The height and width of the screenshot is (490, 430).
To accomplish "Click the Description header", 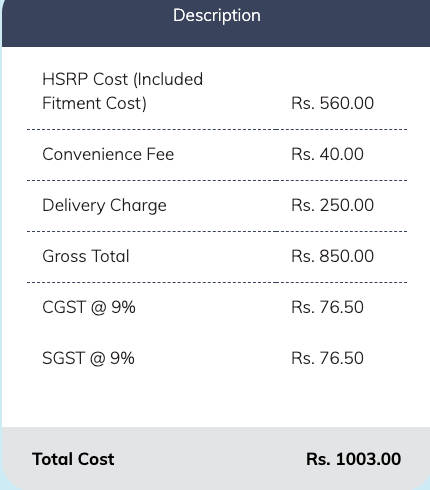I will (x=217, y=15).
